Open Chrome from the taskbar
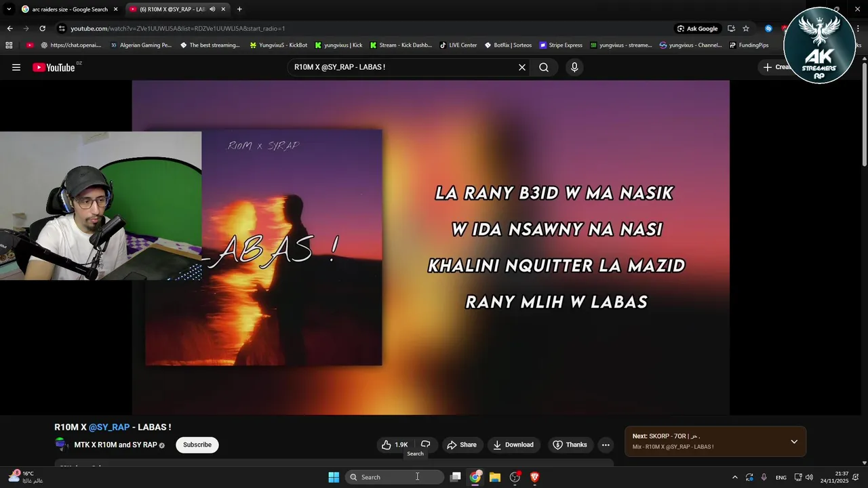Image resolution: width=868 pixels, height=488 pixels. 475,477
